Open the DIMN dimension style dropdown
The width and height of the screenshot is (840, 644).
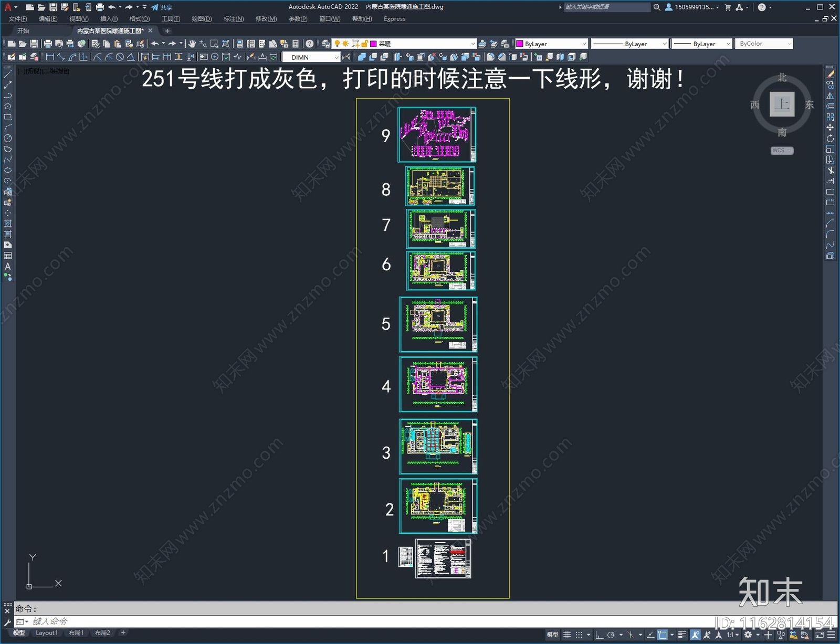click(x=337, y=57)
